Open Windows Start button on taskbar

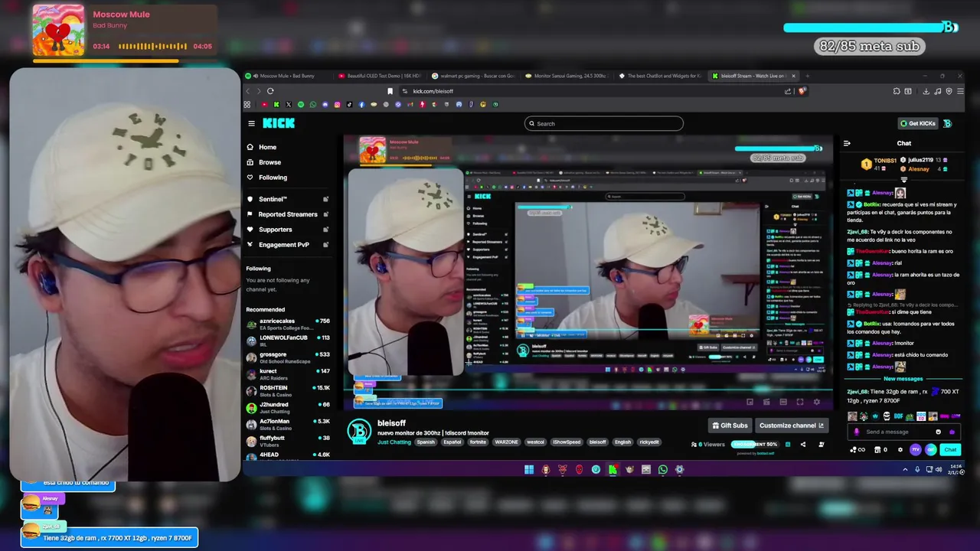click(x=529, y=469)
